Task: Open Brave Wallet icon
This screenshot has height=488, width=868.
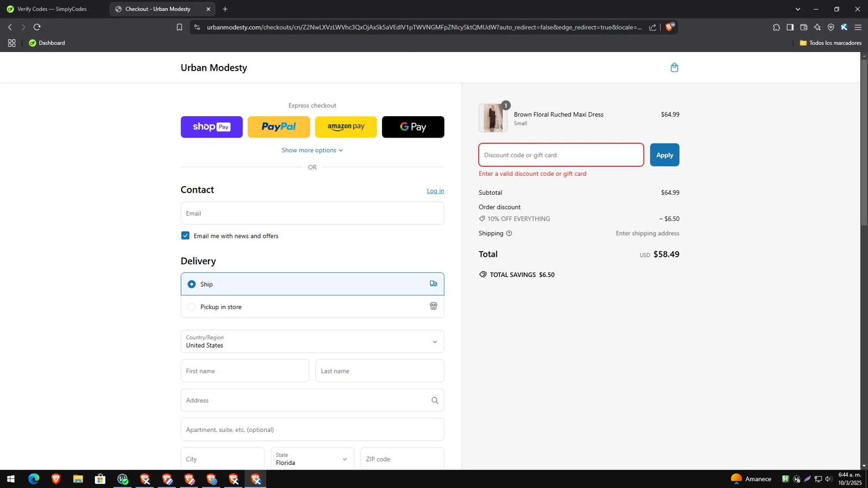Action: (804, 27)
